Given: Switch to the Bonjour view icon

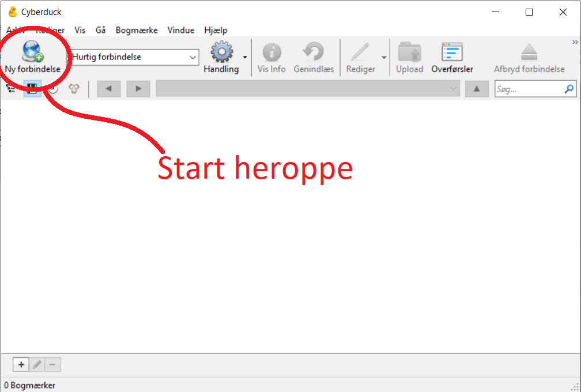Looking at the screenshot, I should tap(74, 89).
